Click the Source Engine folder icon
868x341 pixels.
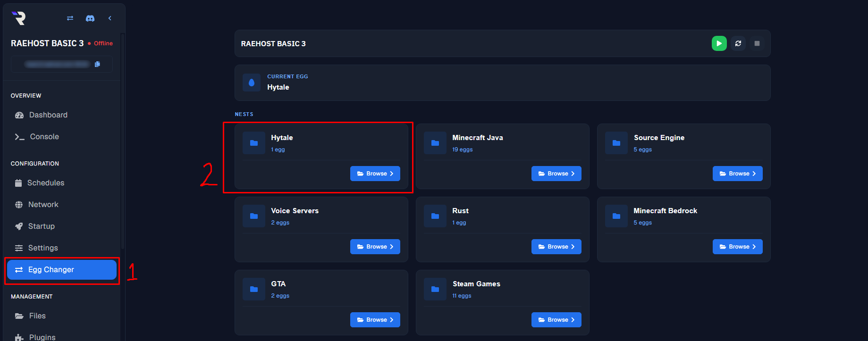coord(616,143)
